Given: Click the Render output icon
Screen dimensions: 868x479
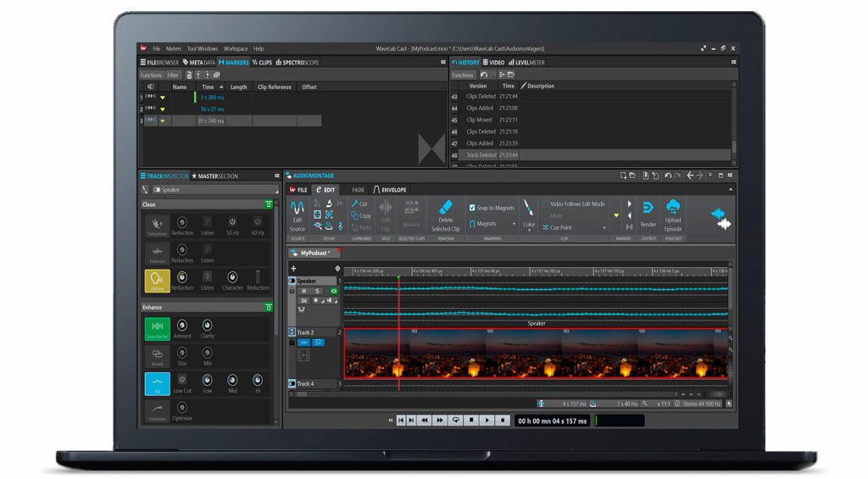Looking at the screenshot, I should pyautogui.click(x=648, y=209).
